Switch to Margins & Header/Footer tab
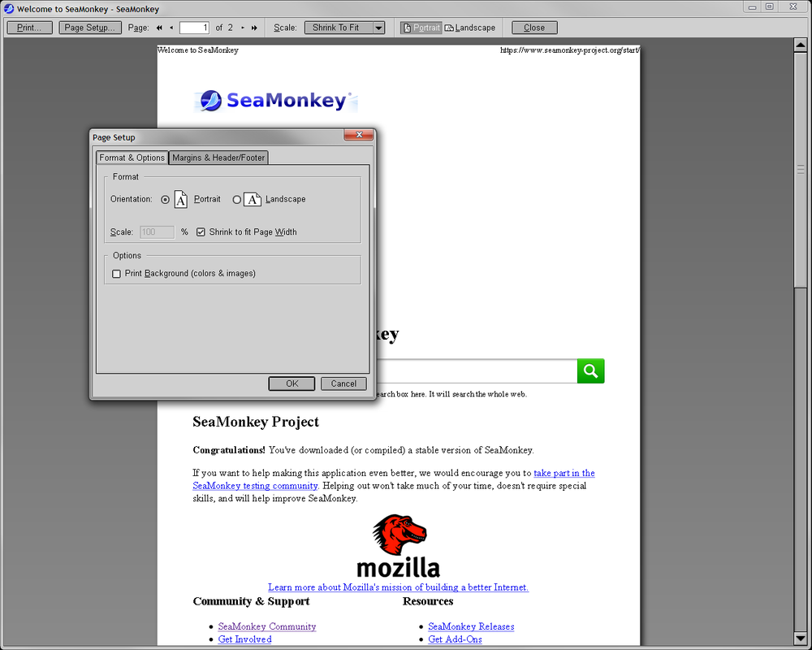This screenshot has height=650, width=812. point(218,158)
